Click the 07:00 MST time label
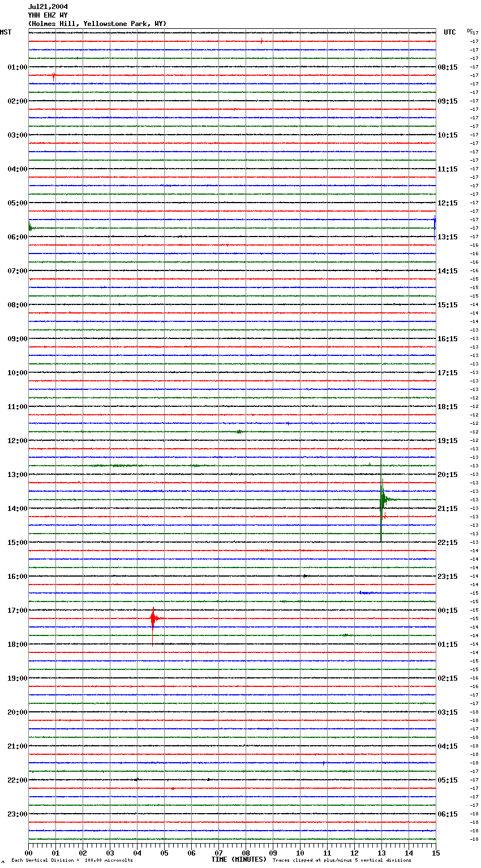This screenshot has height=868, width=481. point(18,271)
